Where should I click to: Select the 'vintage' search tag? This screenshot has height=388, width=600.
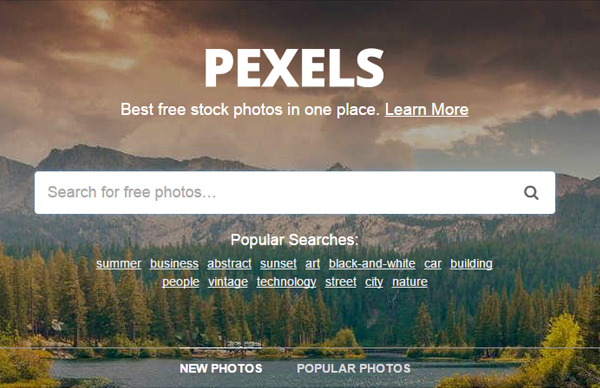pos(228,282)
